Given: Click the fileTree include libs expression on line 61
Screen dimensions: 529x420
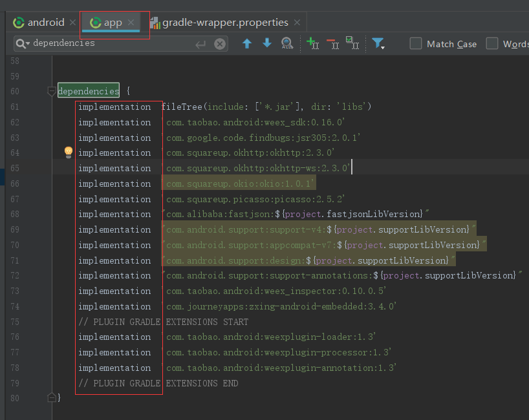Looking at the screenshot, I should (266, 107).
